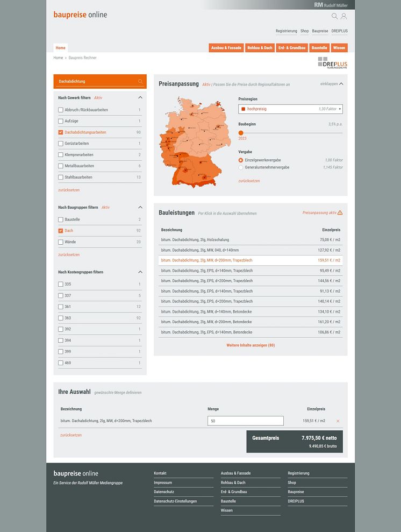Image resolution: width=401 pixels, height=532 pixels.
Task: Click Shop link in header
Action: point(304,31)
